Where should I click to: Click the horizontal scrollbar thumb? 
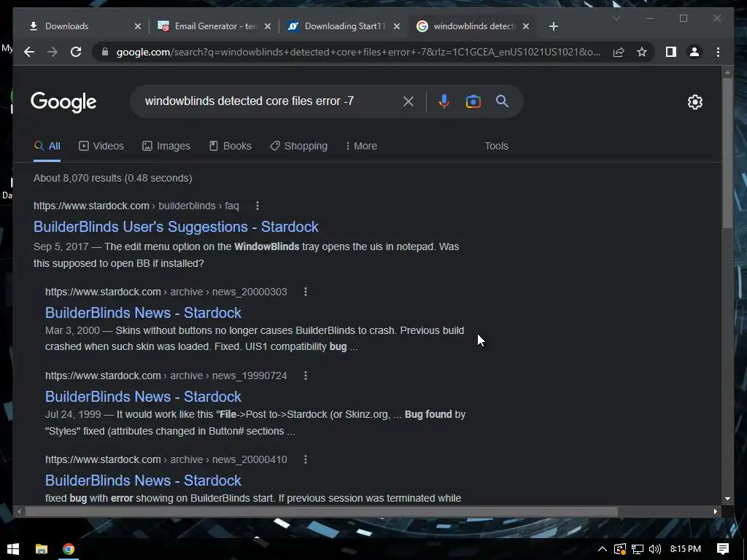(x=321, y=511)
